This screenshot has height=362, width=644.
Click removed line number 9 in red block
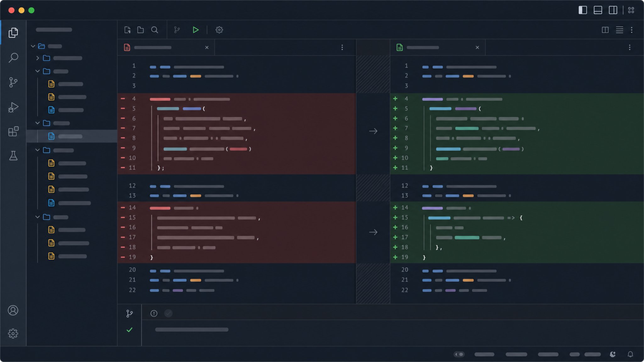click(x=134, y=148)
